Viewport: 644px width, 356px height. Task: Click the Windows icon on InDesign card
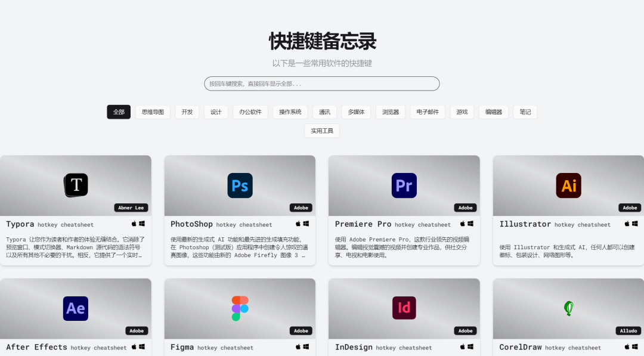pos(470,347)
